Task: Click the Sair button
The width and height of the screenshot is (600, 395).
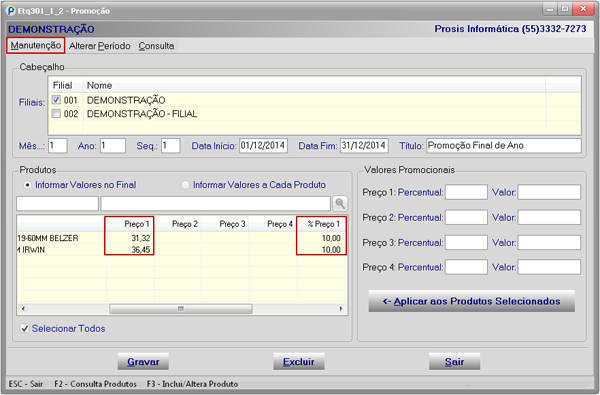Action: point(454,362)
